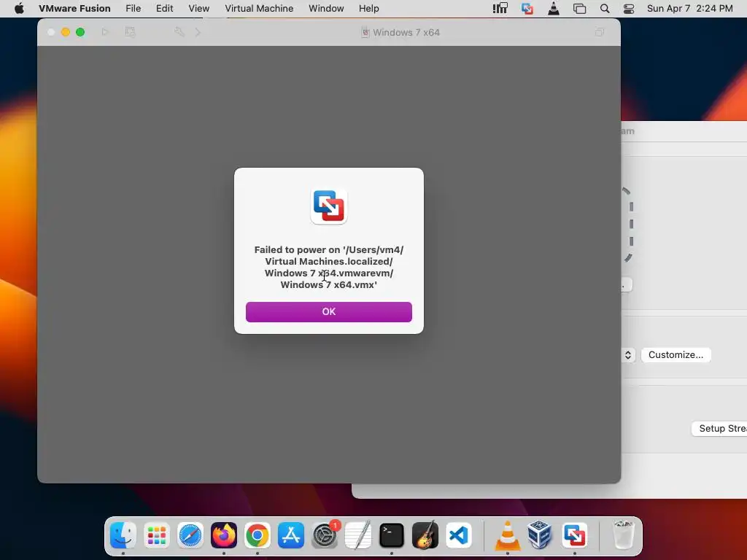The image size is (747, 560).
Task: Click the forward chevron in VM window toolbar
Action: coord(198,32)
